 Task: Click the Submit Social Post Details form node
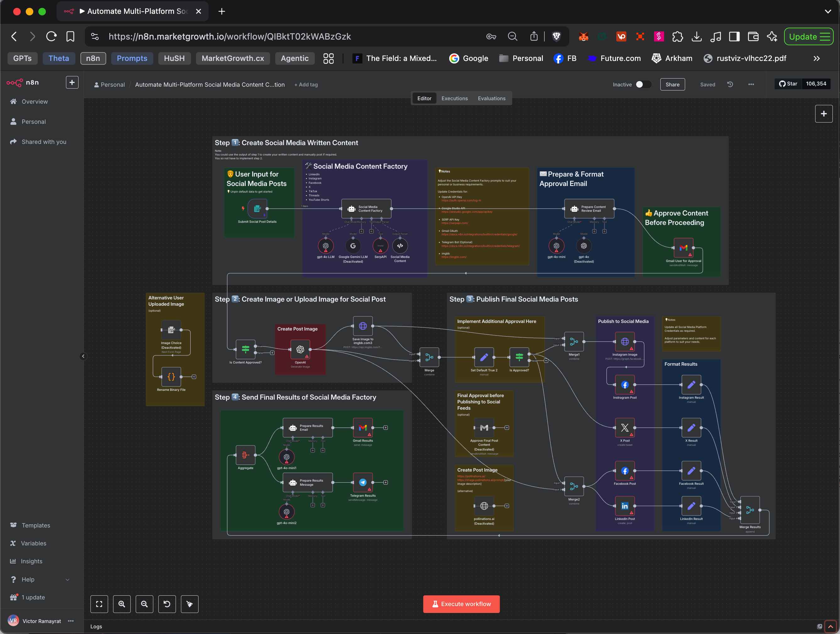click(257, 209)
